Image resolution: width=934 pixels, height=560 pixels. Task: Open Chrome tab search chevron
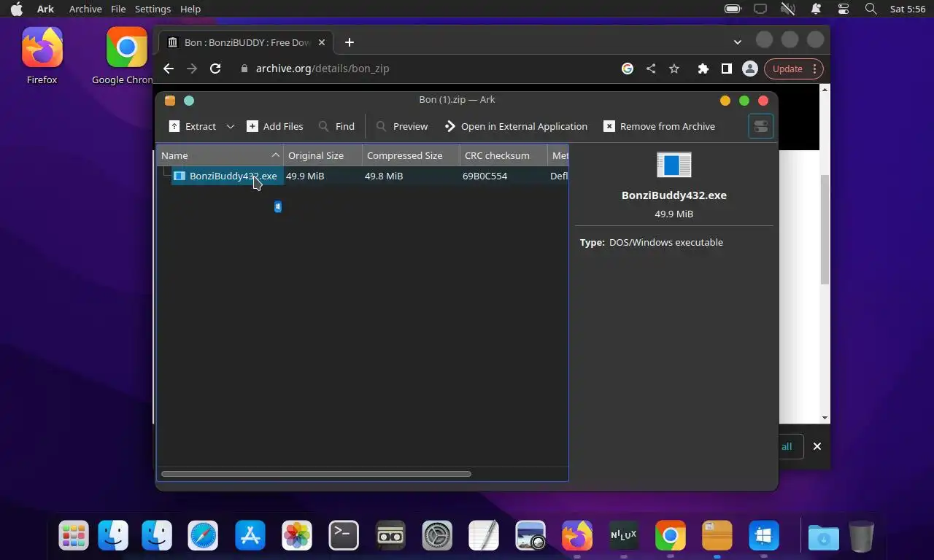[x=738, y=42]
